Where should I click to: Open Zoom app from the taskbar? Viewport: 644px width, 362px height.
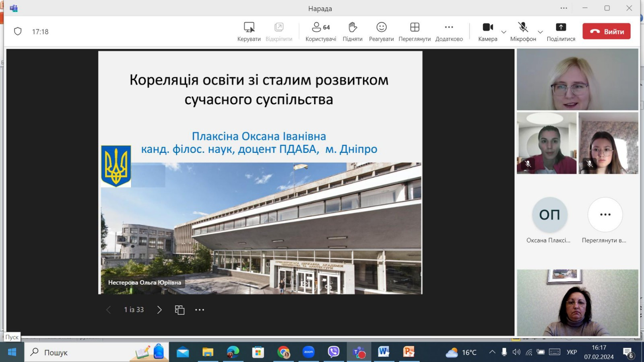(x=309, y=352)
